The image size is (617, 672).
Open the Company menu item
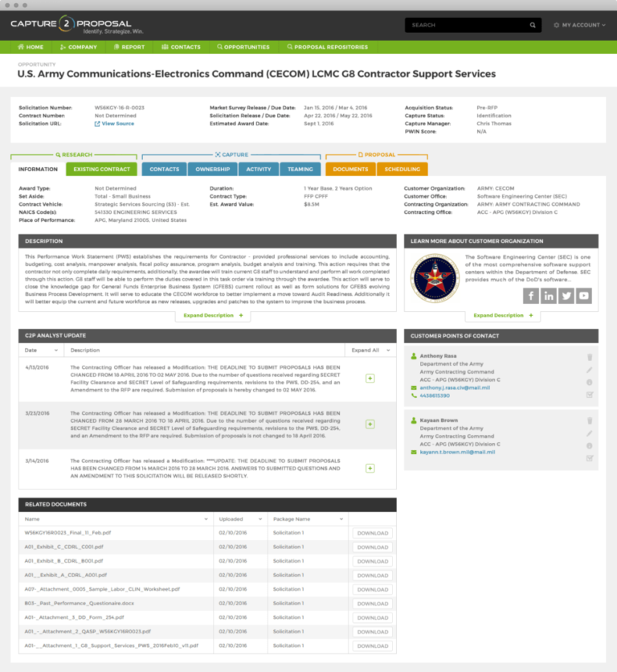[x=79, y=47]
